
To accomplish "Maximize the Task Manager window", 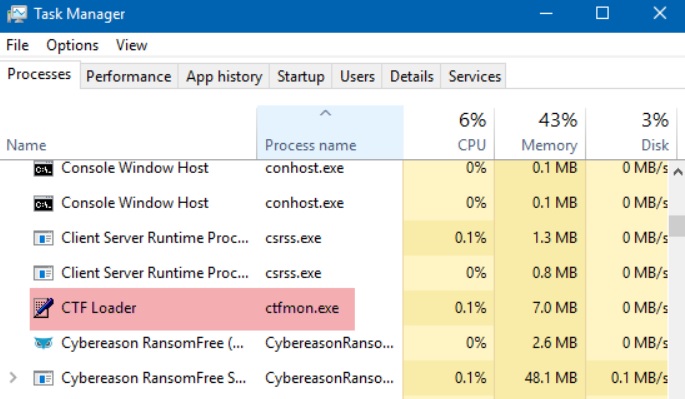I will point(602,14).
